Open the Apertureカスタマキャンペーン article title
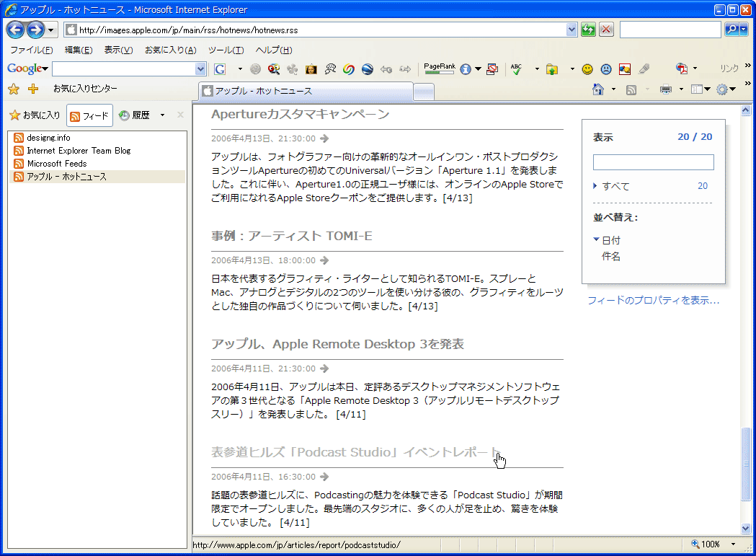The width and height of the screenshot is (756, 556). (x=300, y=115)
